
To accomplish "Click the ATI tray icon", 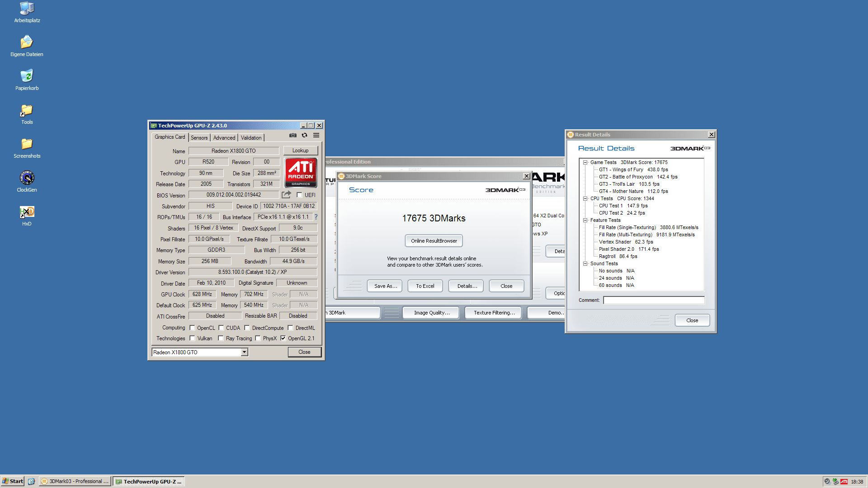I will tap(844, 481).
